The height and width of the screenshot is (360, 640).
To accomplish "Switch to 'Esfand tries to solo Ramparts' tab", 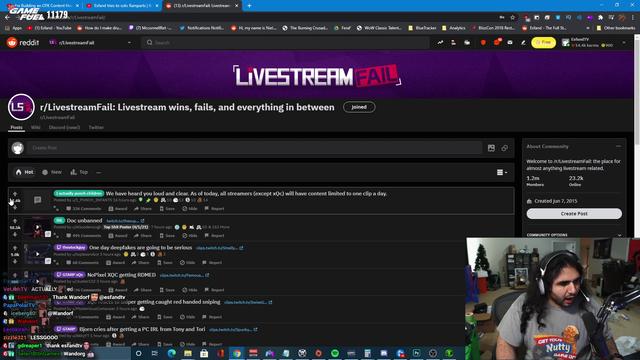I will (x=122, y=6).
